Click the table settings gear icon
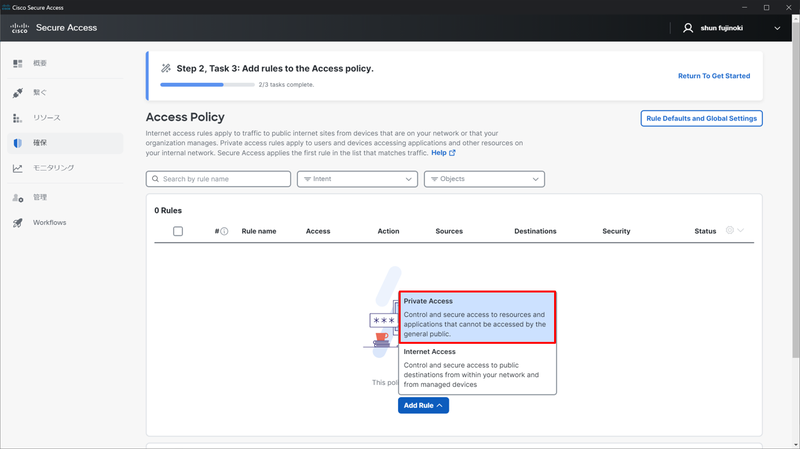This screenshot has height=449, width=800. pos(730,230)
